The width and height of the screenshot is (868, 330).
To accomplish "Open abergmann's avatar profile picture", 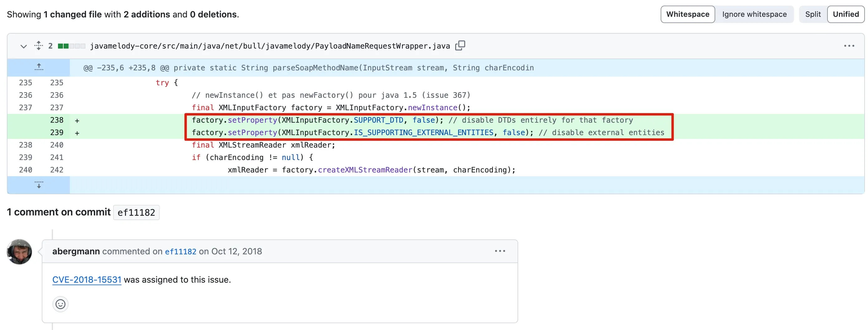I will [20, 252].
